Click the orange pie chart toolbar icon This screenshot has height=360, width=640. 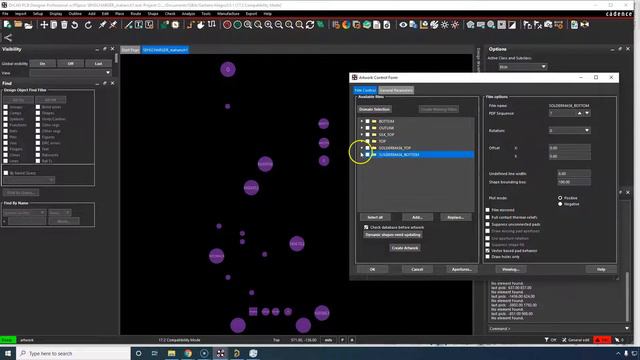[346, 25]
